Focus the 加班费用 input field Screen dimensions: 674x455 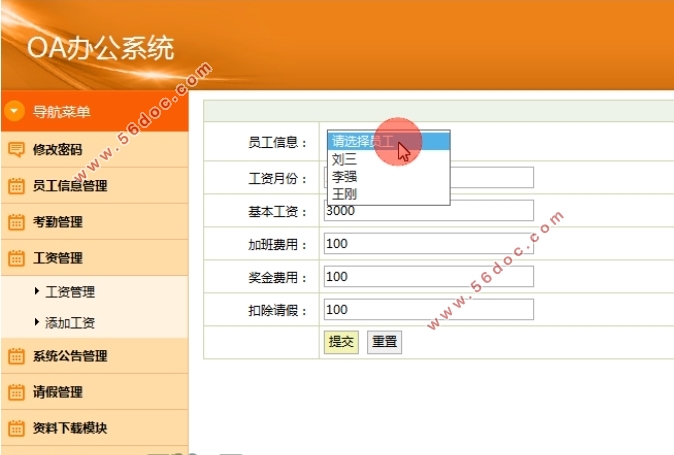[429, 244]
